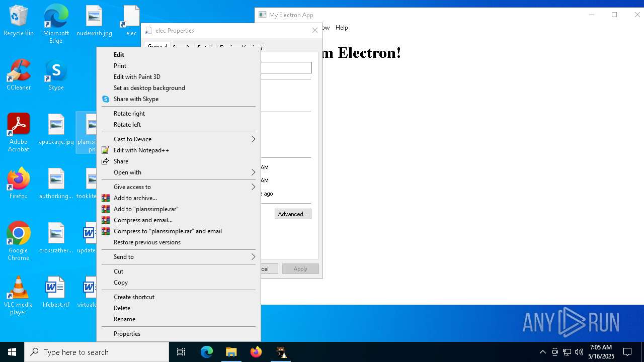Show hidden system tray icons

pyautogui.click(x=542, y=352)
